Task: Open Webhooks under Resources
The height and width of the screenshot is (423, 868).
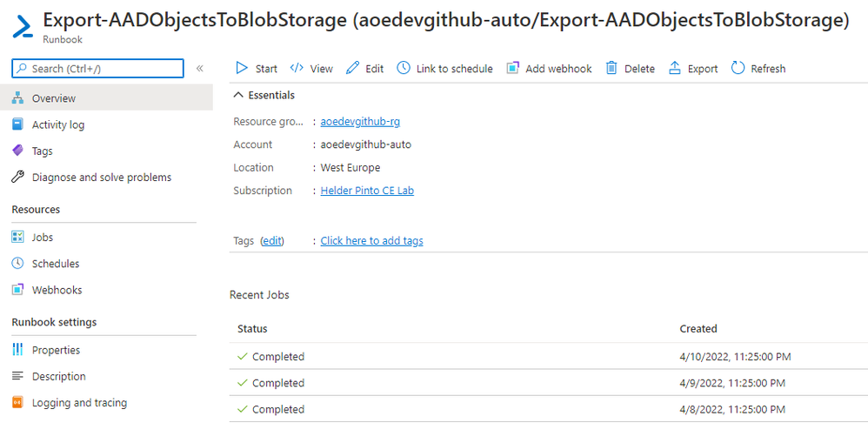Action: [x=57, y=290]
